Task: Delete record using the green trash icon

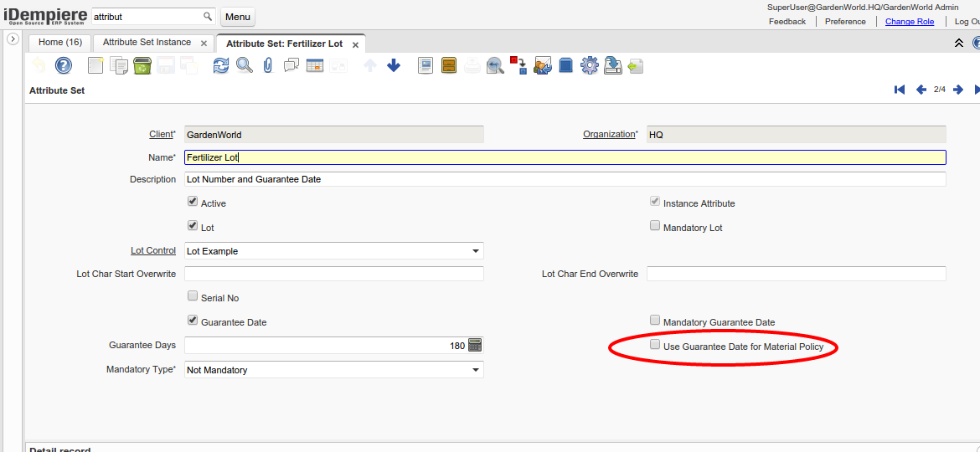Action: pos(142,65)
